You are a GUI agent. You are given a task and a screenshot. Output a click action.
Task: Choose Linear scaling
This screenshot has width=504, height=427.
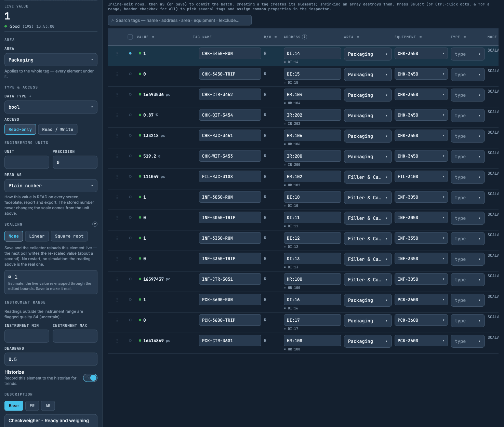(x=37, y=236)
